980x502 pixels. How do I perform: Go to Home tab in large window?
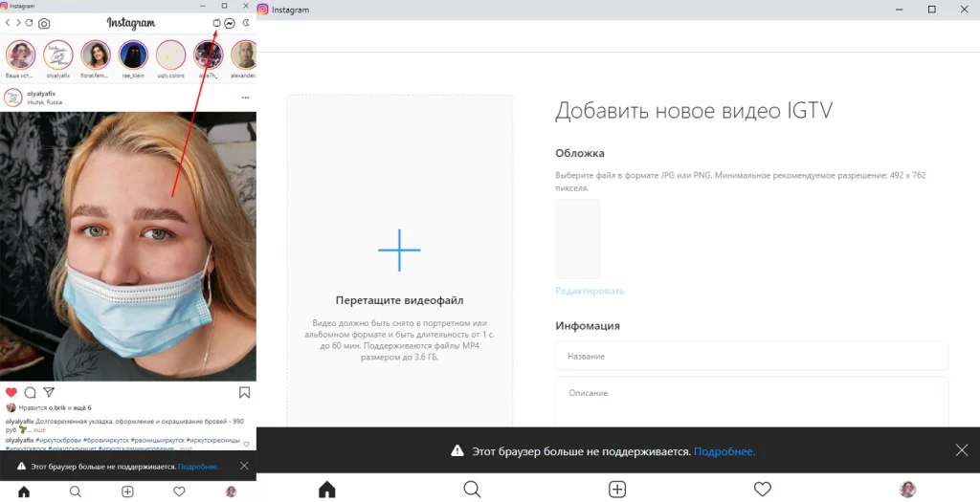(327, 489)
